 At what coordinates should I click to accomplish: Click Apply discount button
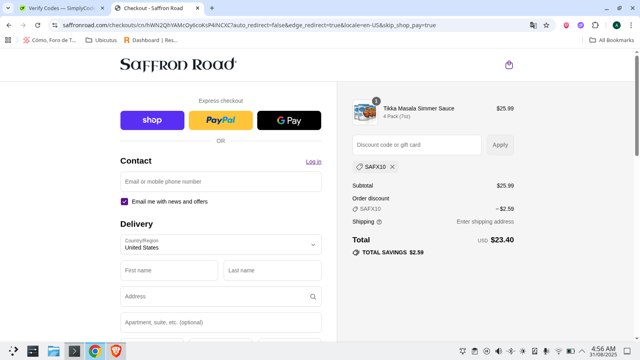point(500,145)
